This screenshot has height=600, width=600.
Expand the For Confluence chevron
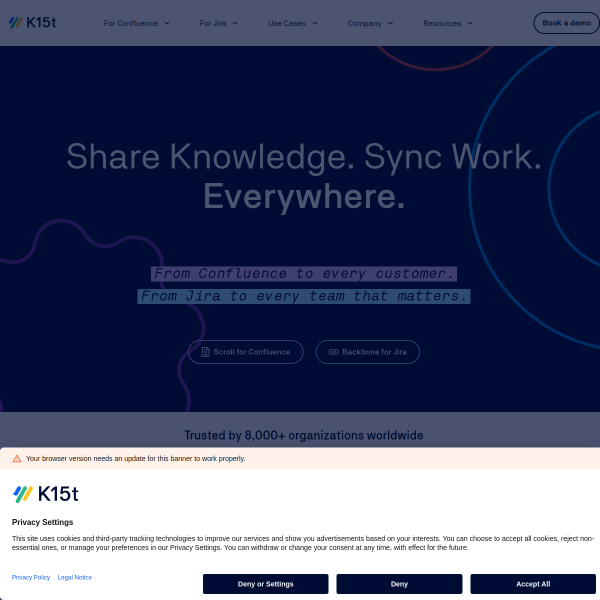click(x=167, y=23)
